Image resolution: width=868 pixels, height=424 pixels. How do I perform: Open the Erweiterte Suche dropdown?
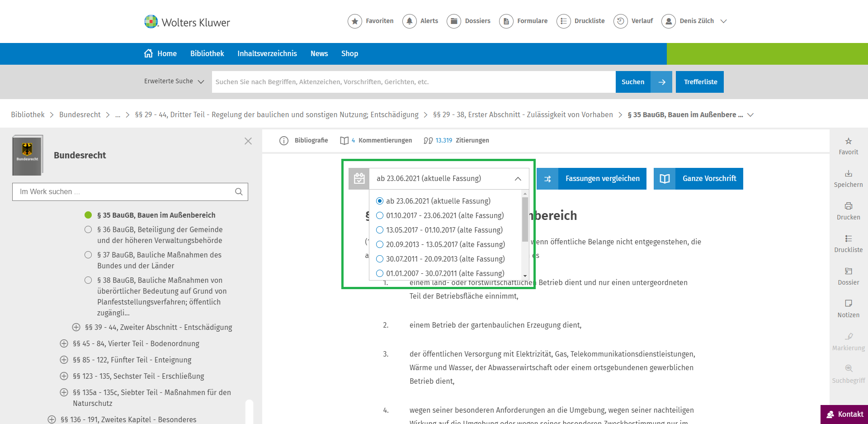coord(174,81)
